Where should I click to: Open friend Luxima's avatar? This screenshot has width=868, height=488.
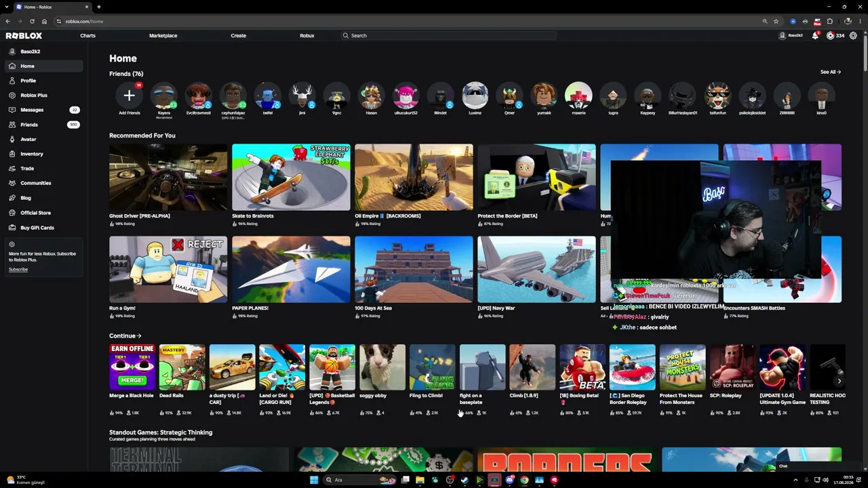tap(475, 96)
